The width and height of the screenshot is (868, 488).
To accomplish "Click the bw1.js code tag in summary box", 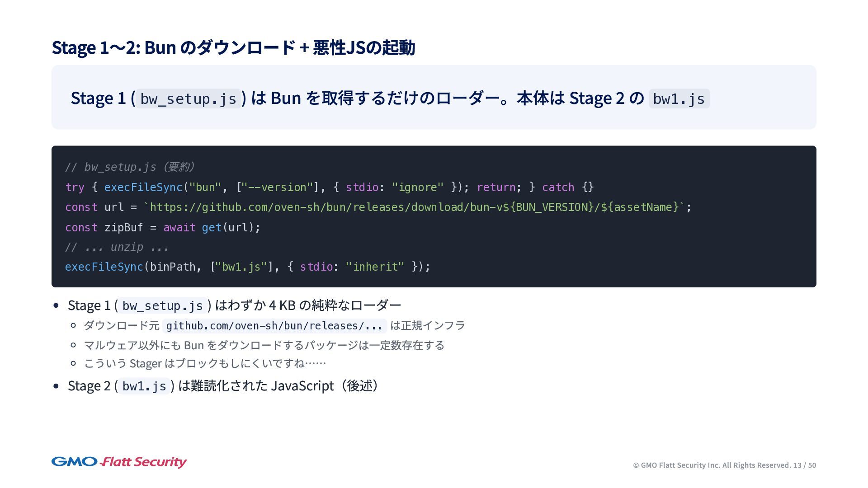I will tap(679, 99).
